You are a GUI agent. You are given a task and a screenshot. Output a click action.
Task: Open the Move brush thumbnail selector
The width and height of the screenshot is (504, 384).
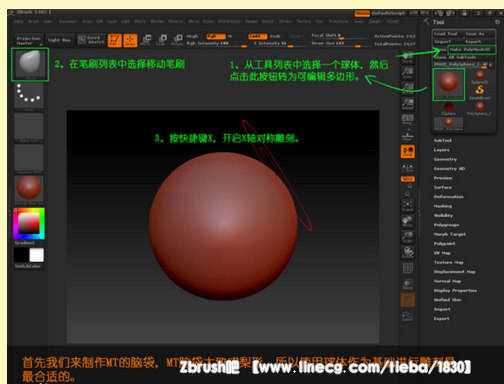coord(30,64)
